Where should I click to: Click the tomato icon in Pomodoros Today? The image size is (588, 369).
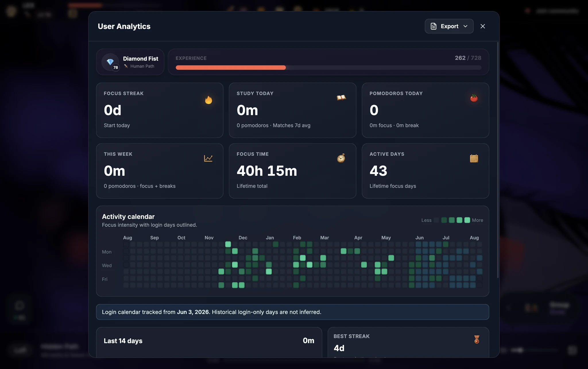point(474,98)
